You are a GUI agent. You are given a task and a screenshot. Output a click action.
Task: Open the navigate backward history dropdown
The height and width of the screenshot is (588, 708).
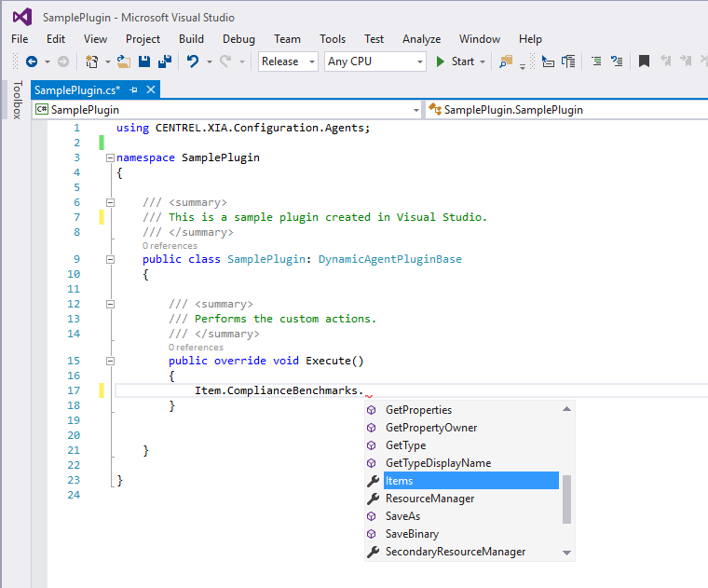click(48, 62)
